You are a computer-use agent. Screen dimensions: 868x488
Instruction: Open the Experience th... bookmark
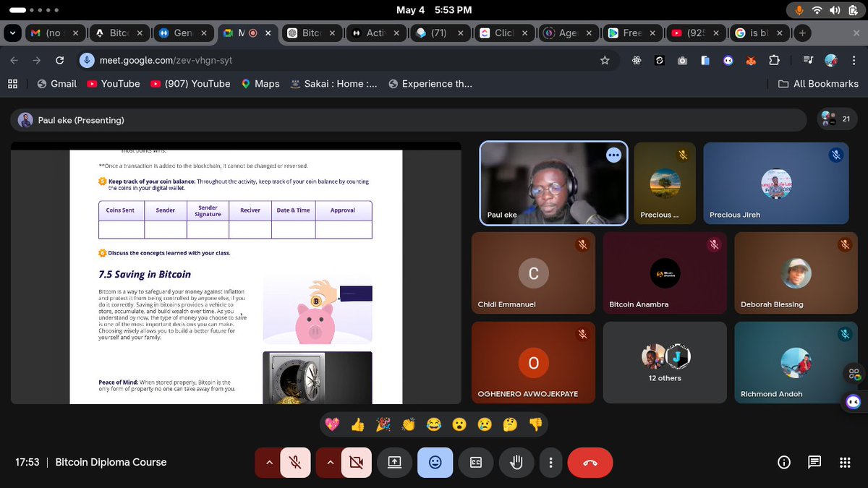click(x=430, y=84)
